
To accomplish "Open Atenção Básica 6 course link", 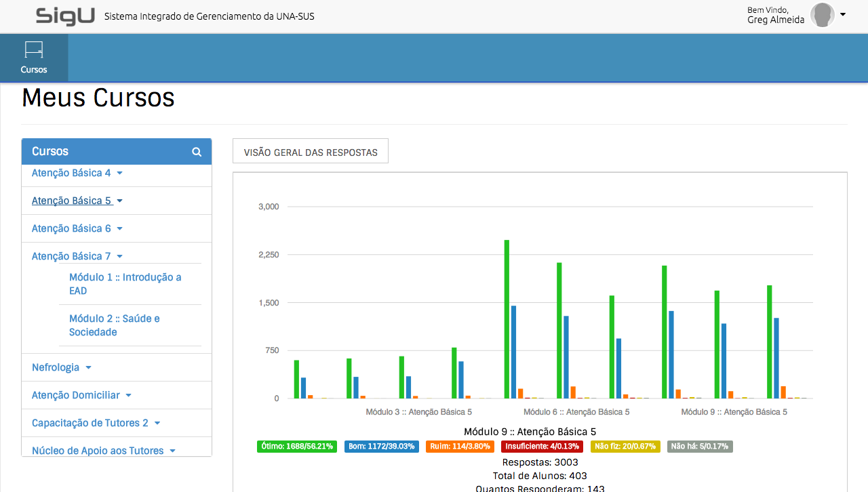I will click(x=71, y=228).
